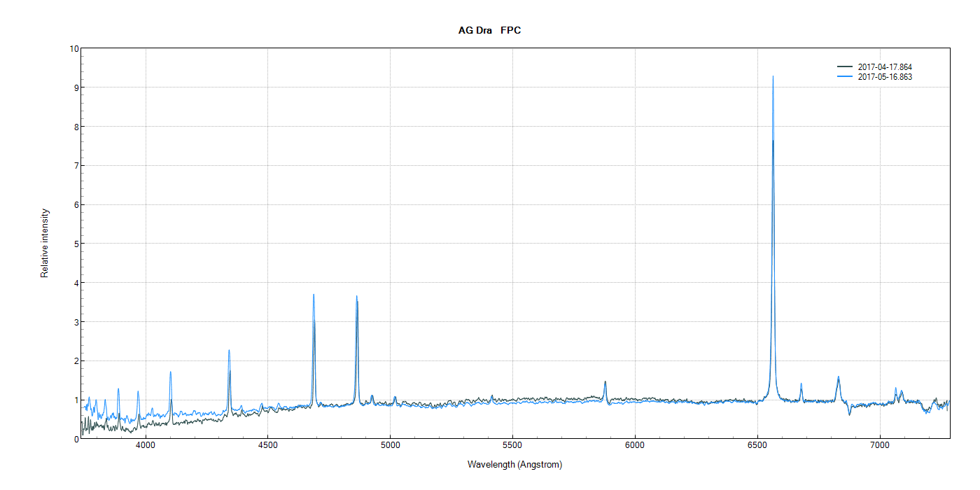The image size is (980, 490).
Task: Click the 5500 tick label on the x-axis
Action: 512,446
